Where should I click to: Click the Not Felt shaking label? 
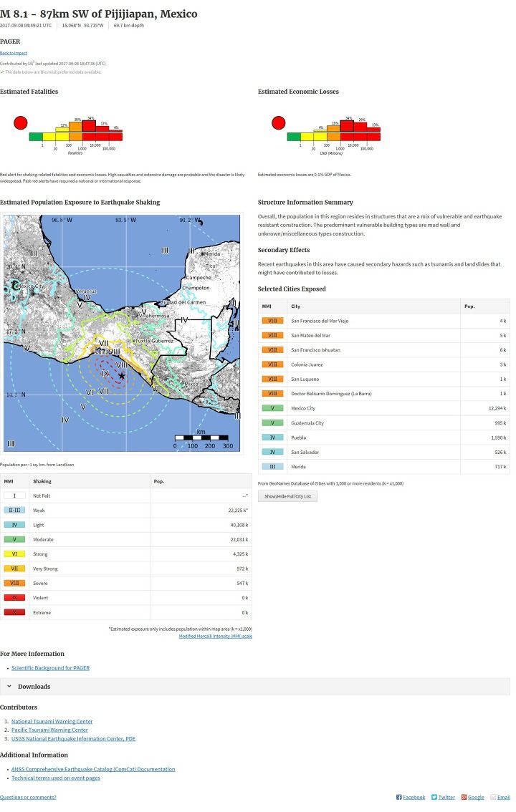(42, 496)
